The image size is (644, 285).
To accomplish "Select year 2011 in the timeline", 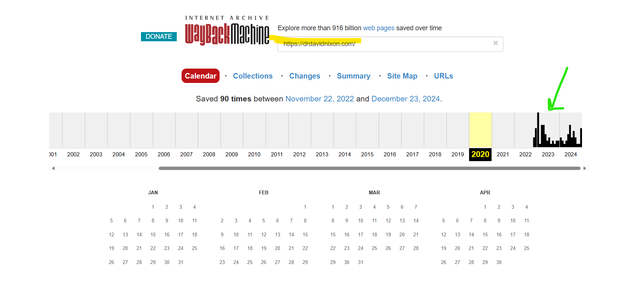I will (x=277, y=154).
